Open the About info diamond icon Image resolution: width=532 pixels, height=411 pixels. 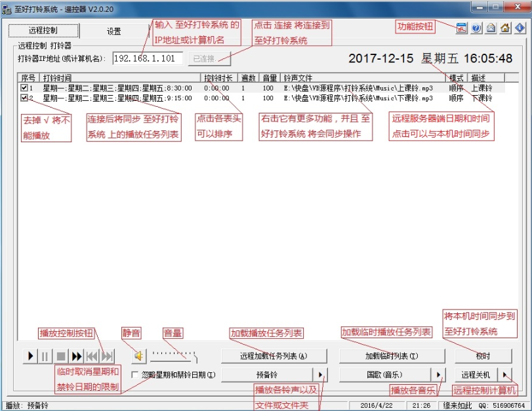(x=520, y=28)
